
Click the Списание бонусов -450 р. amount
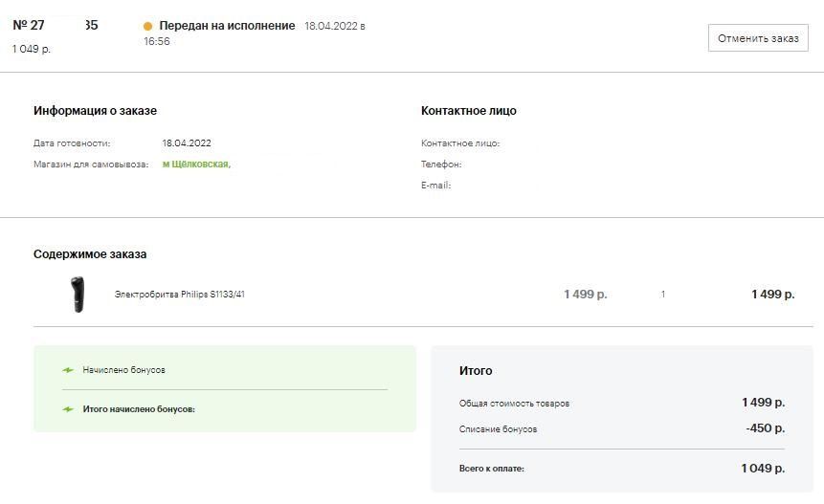[x=766, y=428]
